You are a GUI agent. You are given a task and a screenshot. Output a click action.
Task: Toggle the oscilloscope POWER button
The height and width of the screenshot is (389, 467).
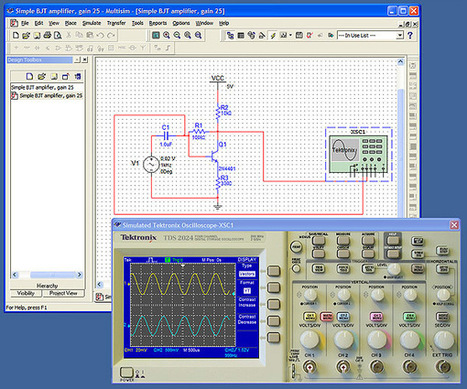(x=126, y=372)
